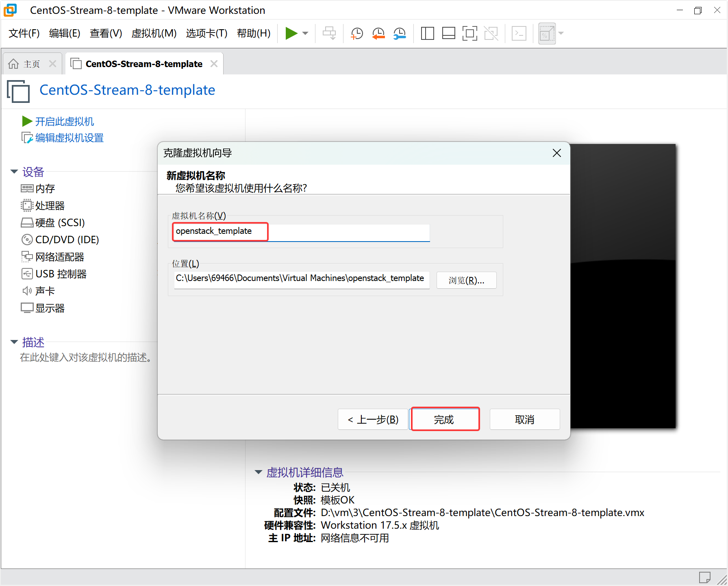Close the CentOS-Stream-8-template tab
The height and width of the screenshot is (586, 728).
214,64
